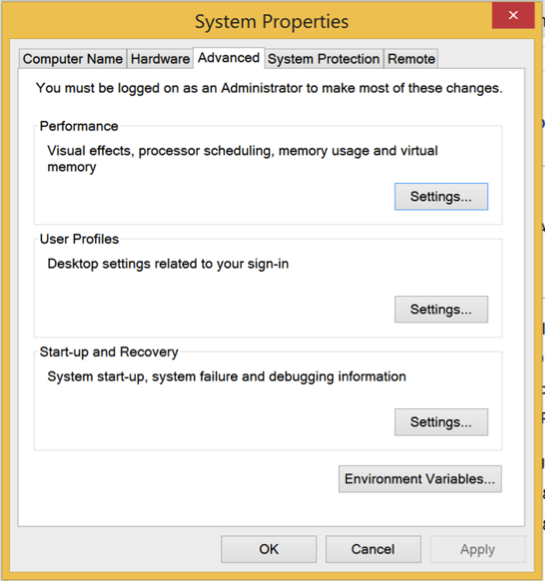The width and height of the screenshot is (546, 582).
Task: Open Start-up and Recovery Settings button
Action: [441, 422]
